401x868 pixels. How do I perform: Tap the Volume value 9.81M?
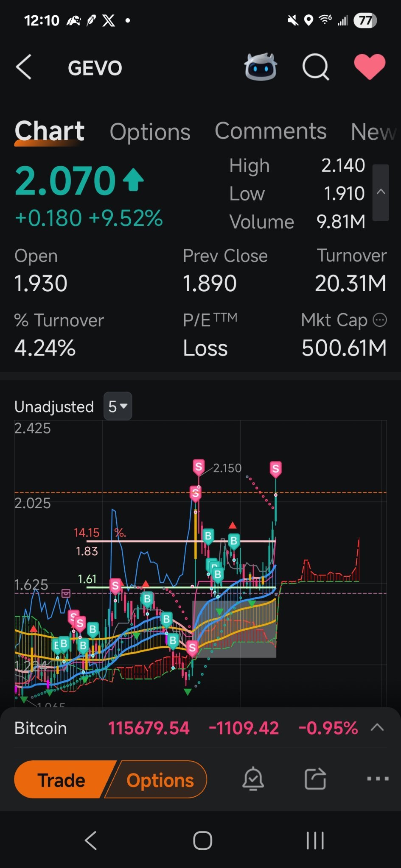pos(341,222)
